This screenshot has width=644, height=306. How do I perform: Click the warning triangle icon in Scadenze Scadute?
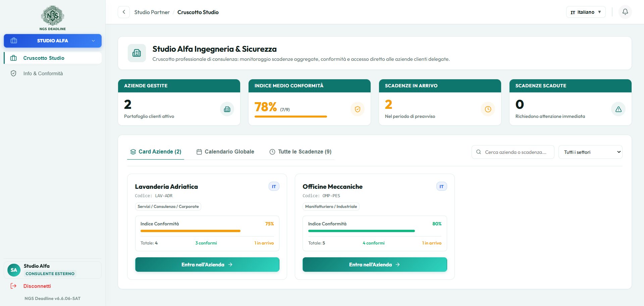point(619,109)
